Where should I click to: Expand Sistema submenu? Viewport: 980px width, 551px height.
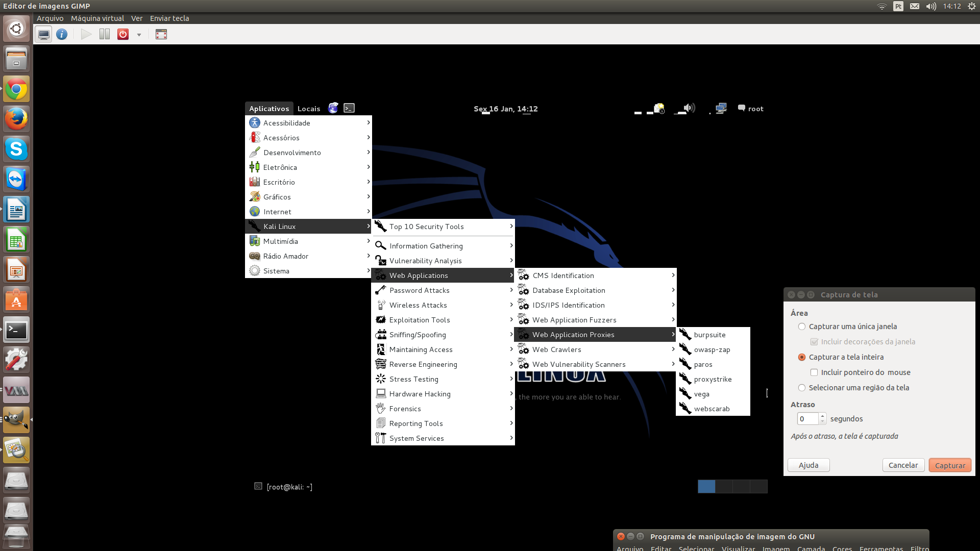[x=308, y=271]
